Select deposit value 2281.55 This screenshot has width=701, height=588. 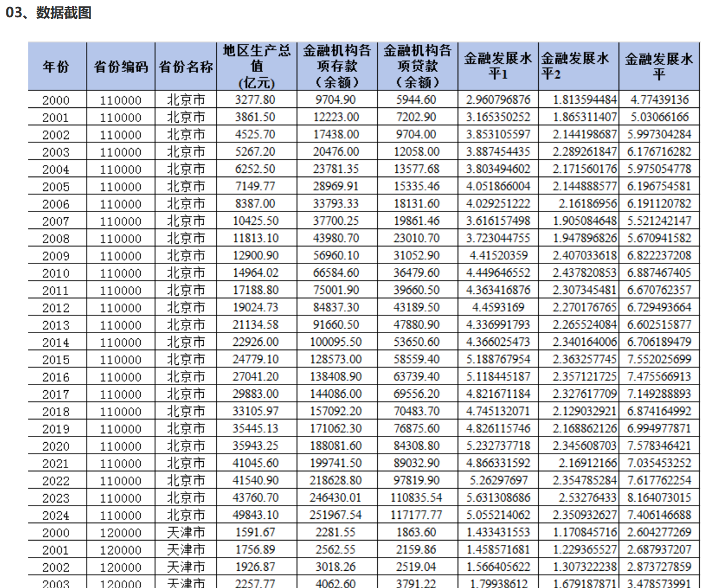click(x=336, y=532)
